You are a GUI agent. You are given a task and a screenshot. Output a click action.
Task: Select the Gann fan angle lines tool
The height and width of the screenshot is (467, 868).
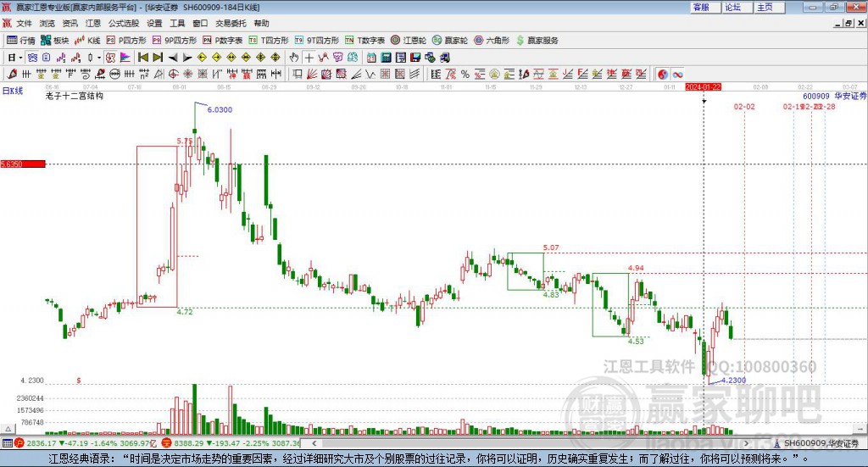[x=312, y=74]
